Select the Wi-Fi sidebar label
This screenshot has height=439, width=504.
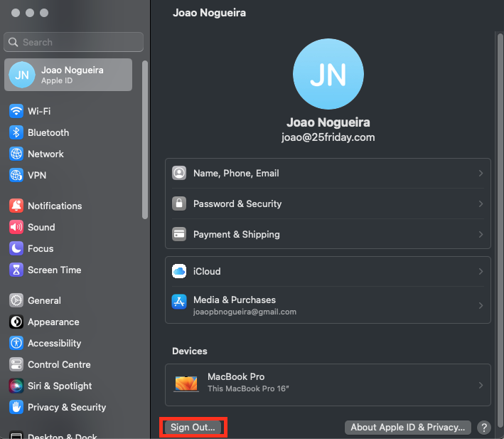point(39,111)
